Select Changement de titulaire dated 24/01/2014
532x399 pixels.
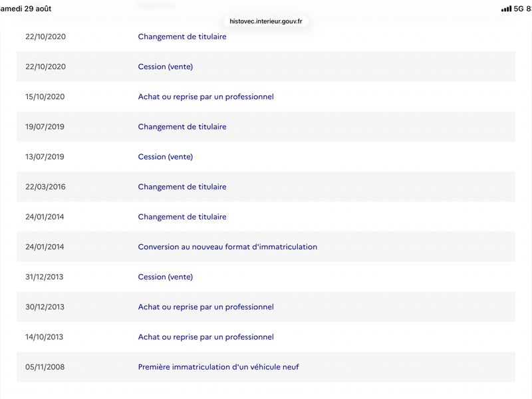182,217
